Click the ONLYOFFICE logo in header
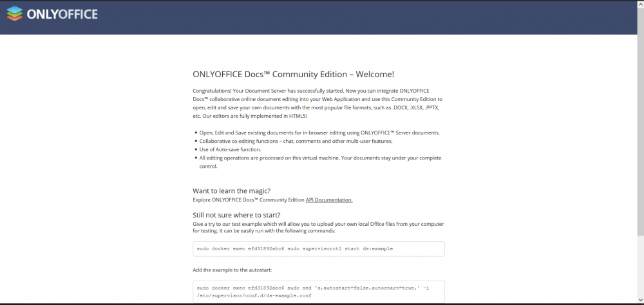The image size is (644, 305). pyautogui.click(x=52, y=14)
